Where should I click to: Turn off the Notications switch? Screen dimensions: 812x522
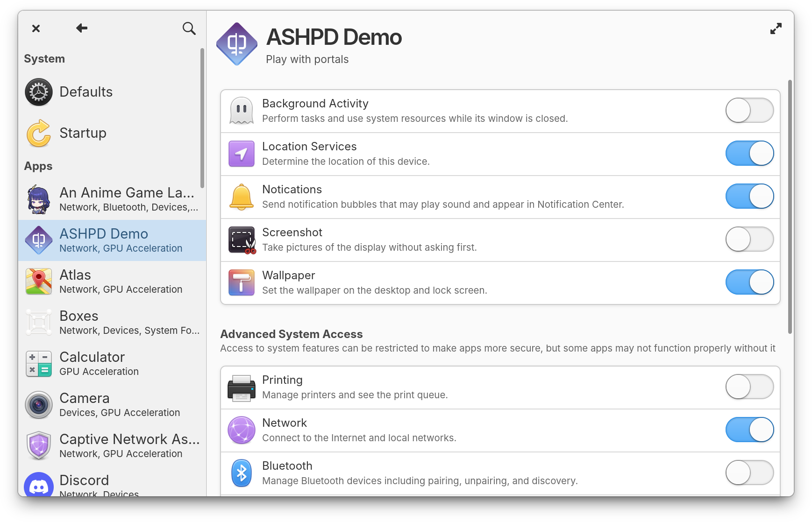749,196
